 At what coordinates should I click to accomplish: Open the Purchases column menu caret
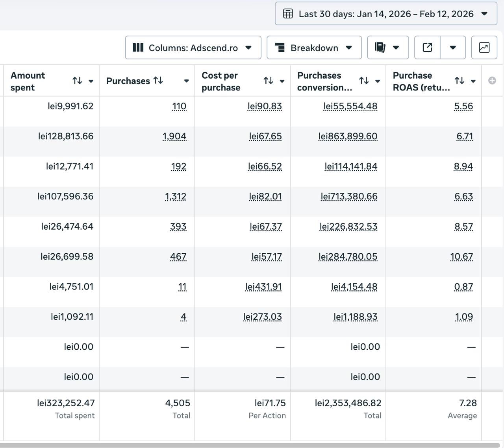[x=186, y=81]
